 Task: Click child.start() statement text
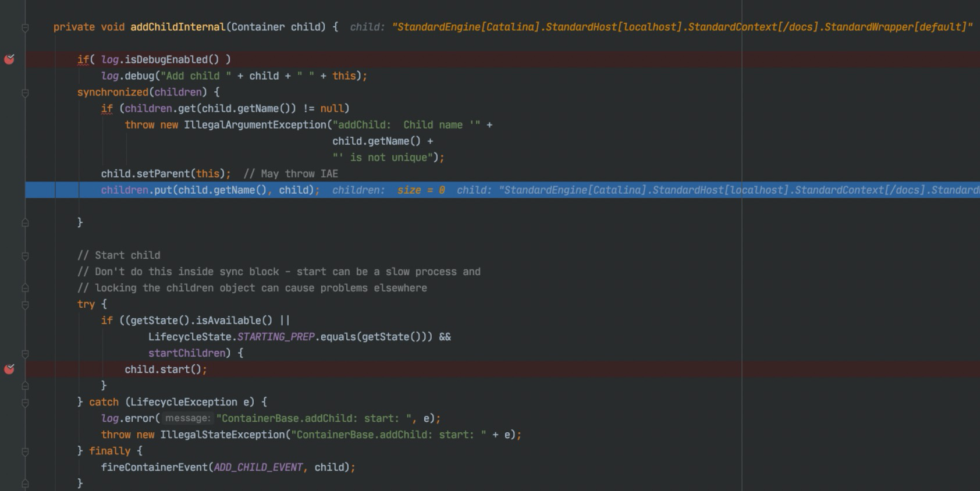pyautogui.click(x=166, y=369)
